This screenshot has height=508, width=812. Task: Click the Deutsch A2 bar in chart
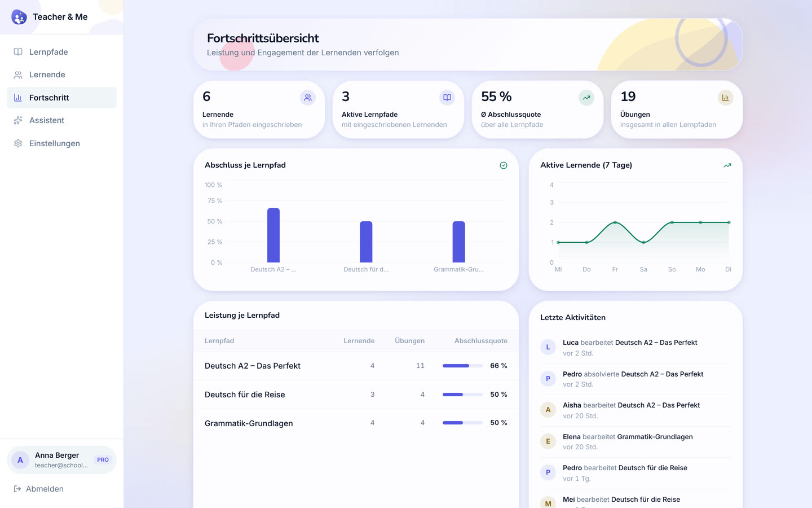click(273, 235)
